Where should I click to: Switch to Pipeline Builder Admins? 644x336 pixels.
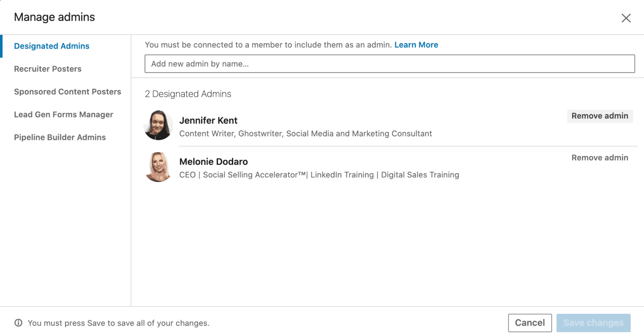pyautogui.click(x=60, y=137)
